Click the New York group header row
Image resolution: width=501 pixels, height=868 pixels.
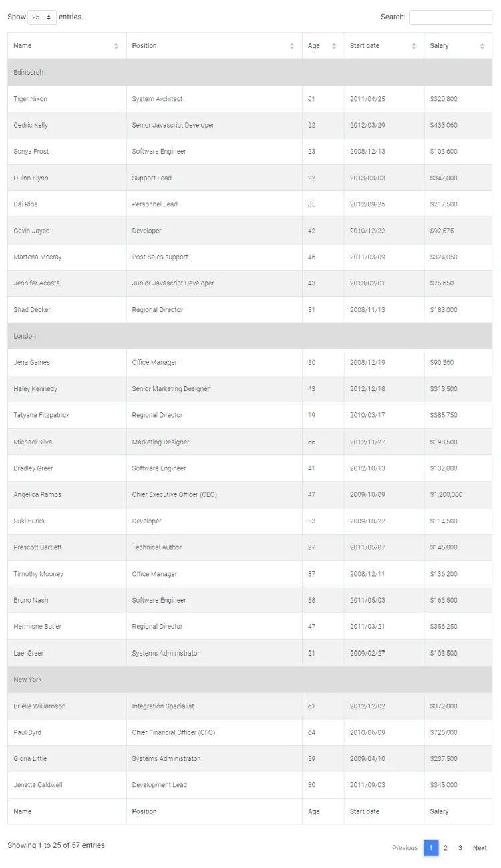pyautogui.click(x=251, y=680)
